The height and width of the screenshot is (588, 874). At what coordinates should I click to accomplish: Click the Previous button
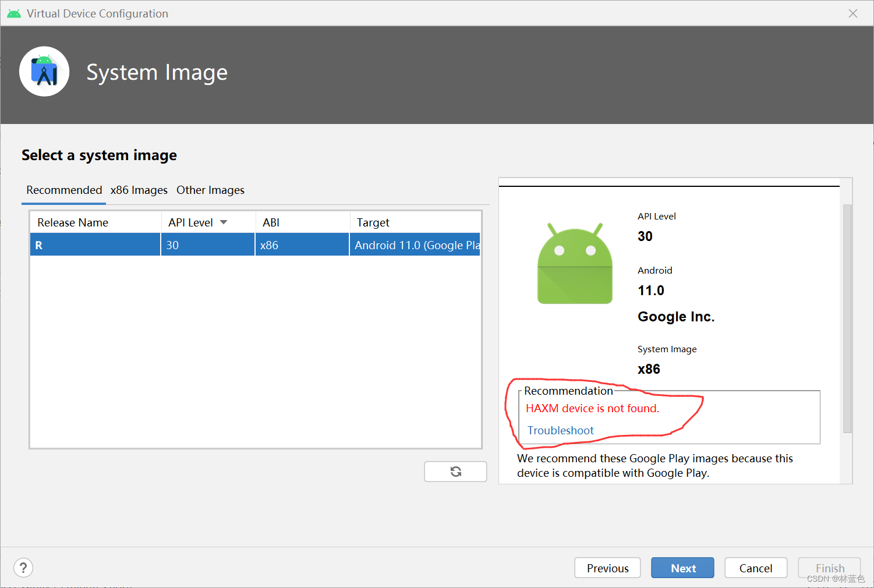point(607,568)
